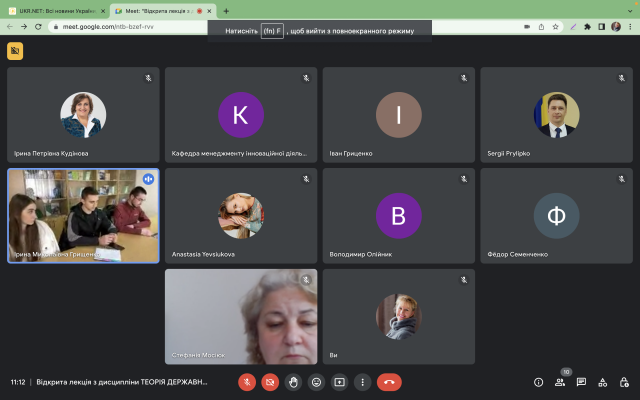The height and width of the screenshot is (400, 640).
Task: Go back in browser history
Action: 10,27
